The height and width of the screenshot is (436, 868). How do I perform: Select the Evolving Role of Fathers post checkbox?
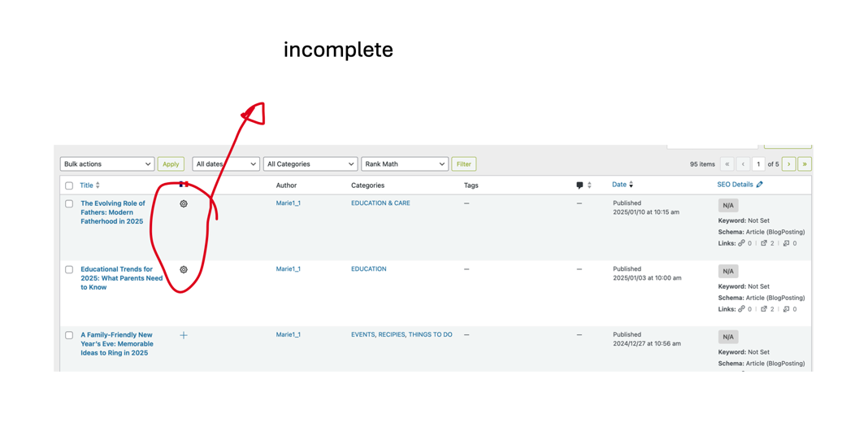click(69, 204)
